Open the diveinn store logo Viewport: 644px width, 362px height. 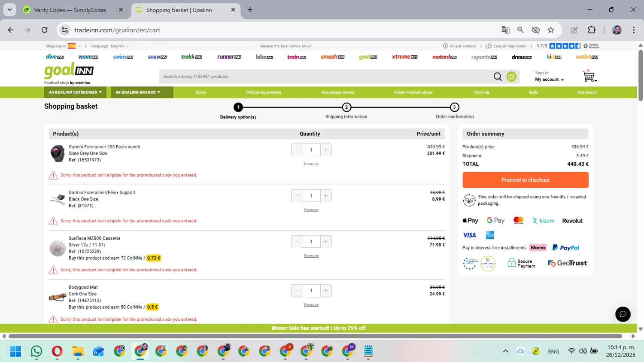[x=55, y=57]
